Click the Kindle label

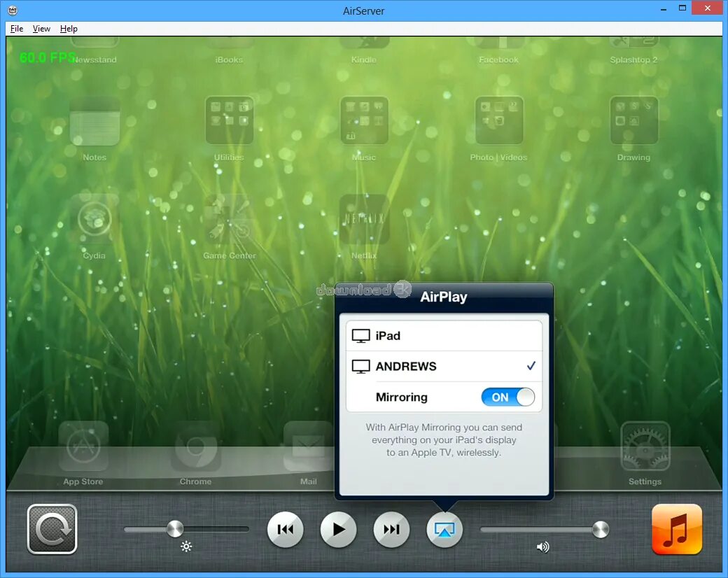coord(364,60)
